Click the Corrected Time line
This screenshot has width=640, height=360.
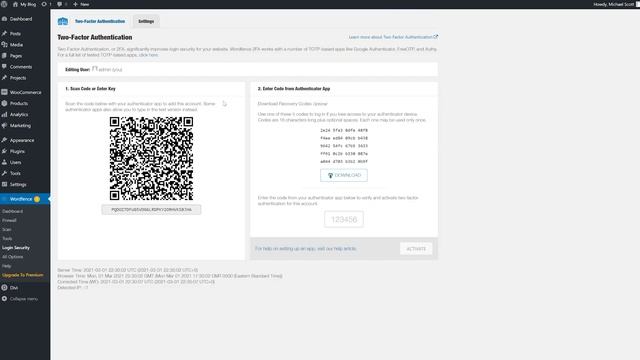pyautogui.click(x=136, y=282)
